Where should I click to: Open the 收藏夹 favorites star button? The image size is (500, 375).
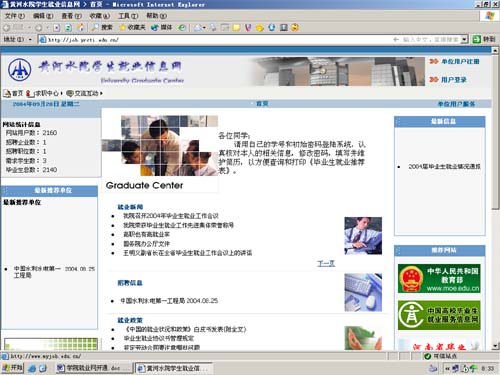(132, 28)
